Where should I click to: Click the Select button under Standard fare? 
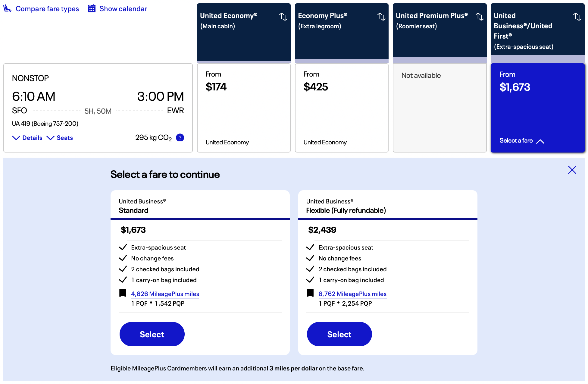pos(152,334)
